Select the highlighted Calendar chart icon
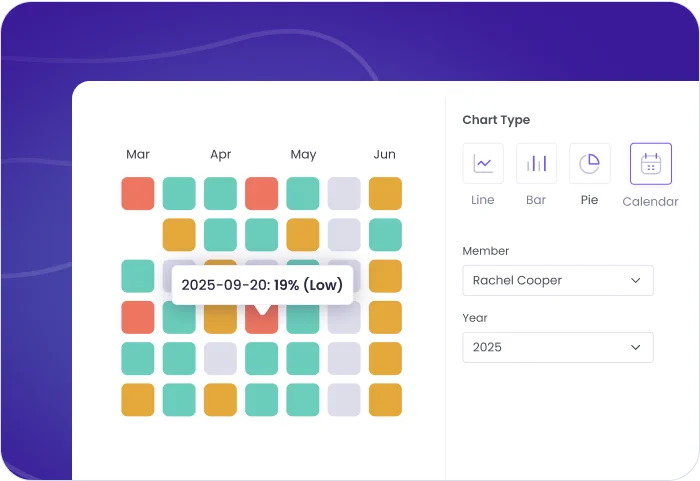 point(650,164)
